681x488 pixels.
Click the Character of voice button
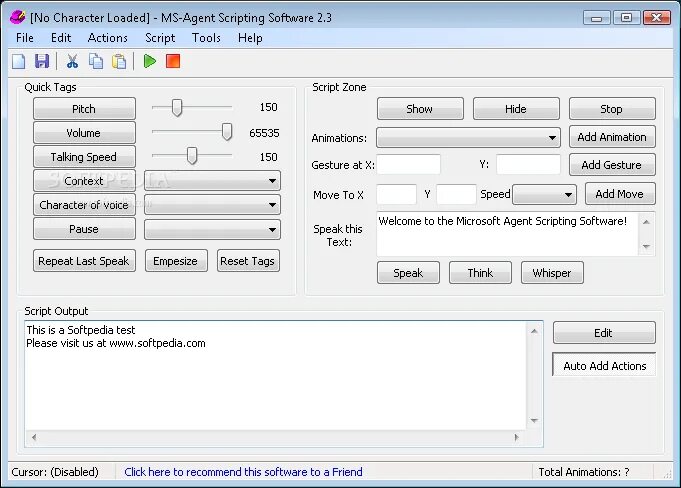[84, 204]
